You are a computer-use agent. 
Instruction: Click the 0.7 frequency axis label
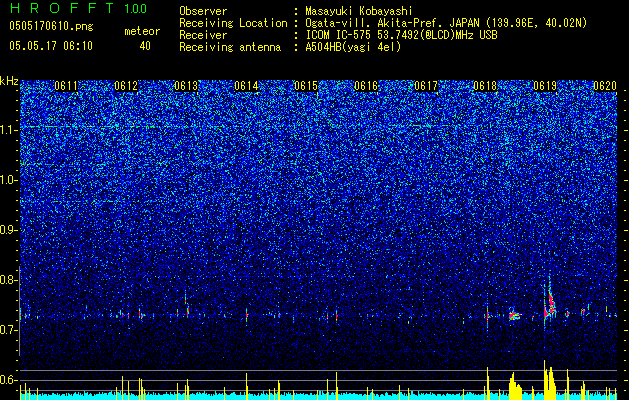[9, 330]
